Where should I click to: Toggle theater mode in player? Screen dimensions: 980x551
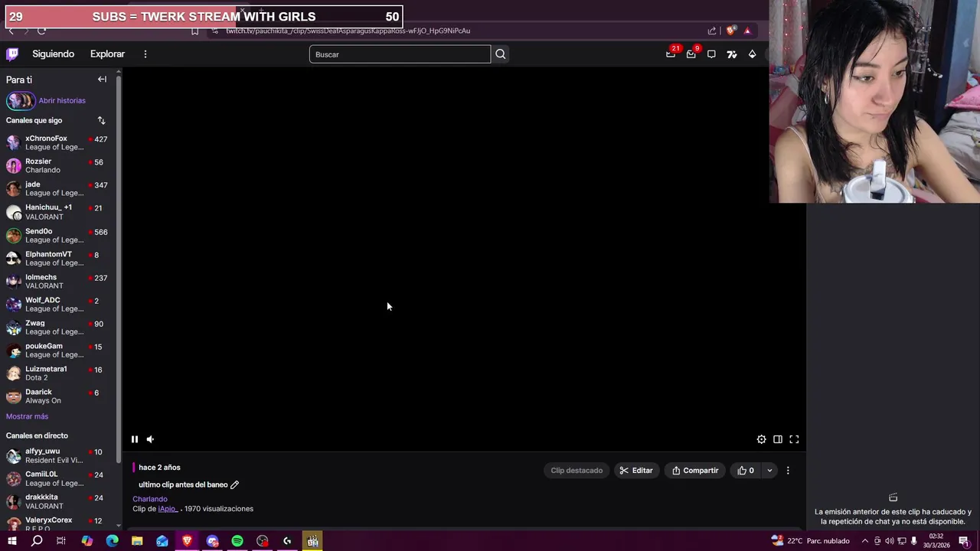(x=778, y=439)
